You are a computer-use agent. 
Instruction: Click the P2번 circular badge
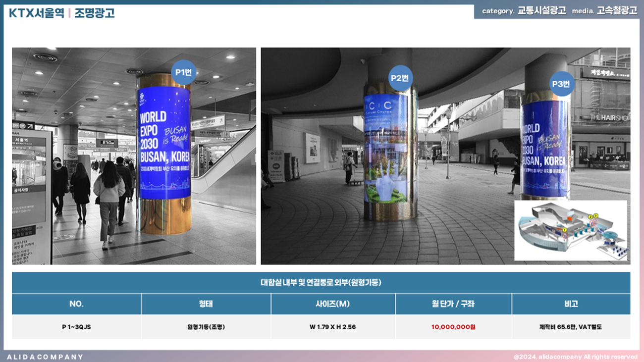(x=400, y=78)
